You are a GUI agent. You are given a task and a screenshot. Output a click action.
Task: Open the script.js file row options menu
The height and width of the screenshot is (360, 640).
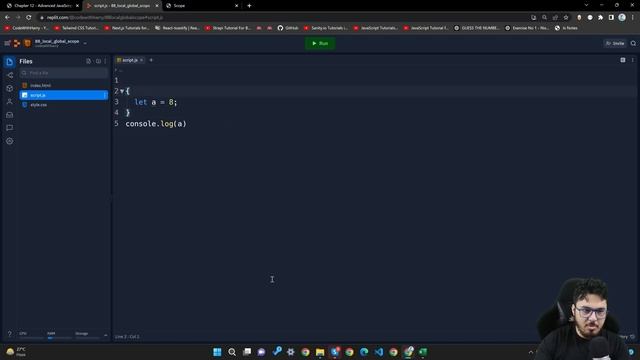pos(105,95)
